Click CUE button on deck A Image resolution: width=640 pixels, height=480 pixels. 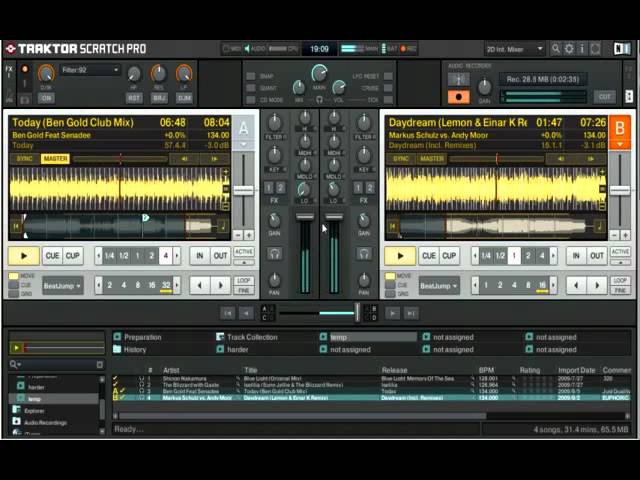[x=52, y=256]
